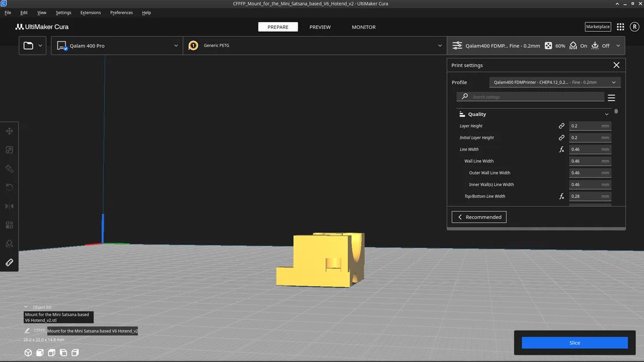Switch to the MONITOR stage tab
The image size is (644, 362).
[363, 27]
